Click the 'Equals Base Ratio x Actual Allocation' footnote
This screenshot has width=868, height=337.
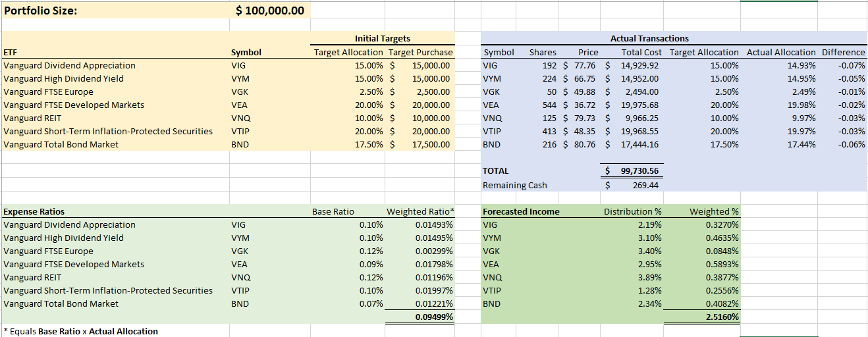pyautogui.click(x=80, y=331)
